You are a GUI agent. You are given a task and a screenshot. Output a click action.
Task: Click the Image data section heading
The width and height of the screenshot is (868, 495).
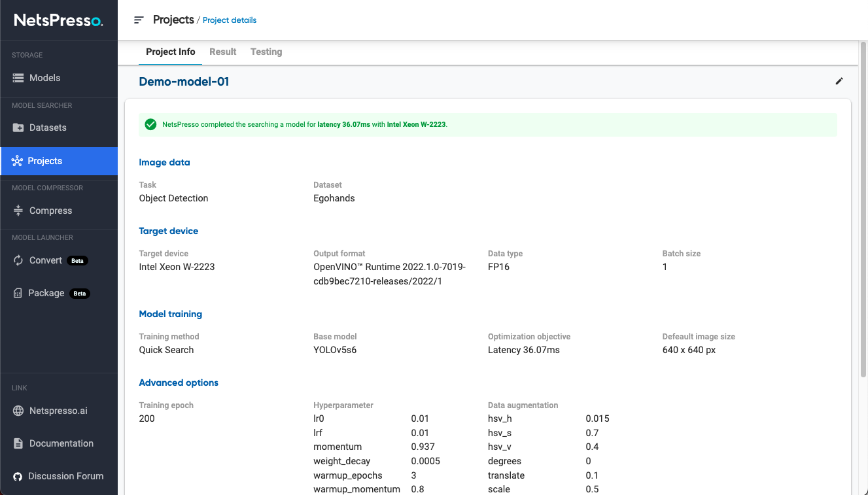coord(164,162)
